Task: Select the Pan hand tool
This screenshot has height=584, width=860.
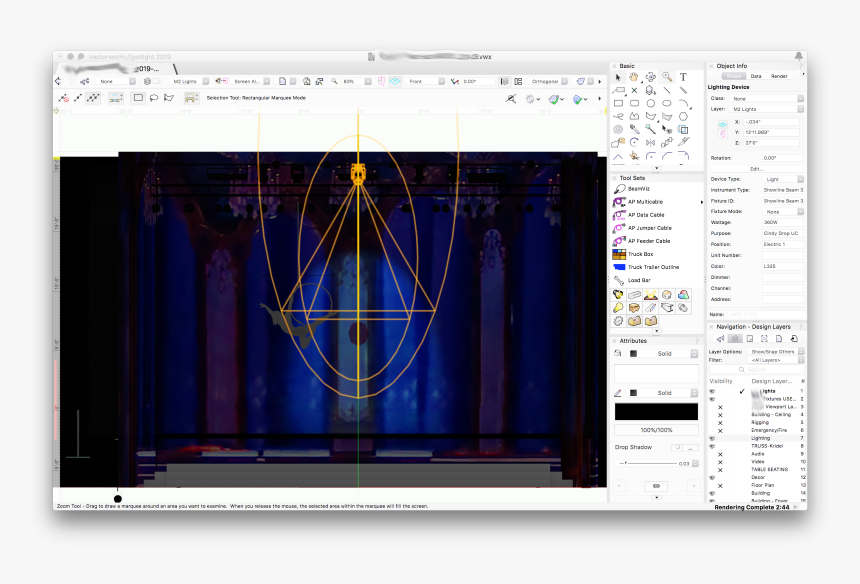Action: 634,77
